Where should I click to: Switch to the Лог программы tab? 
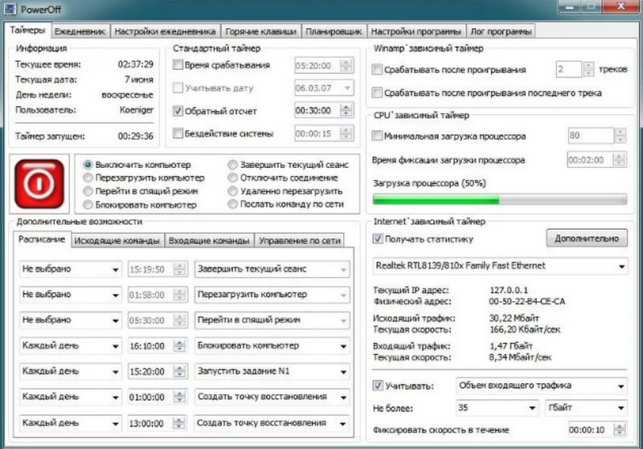[501, 32]
